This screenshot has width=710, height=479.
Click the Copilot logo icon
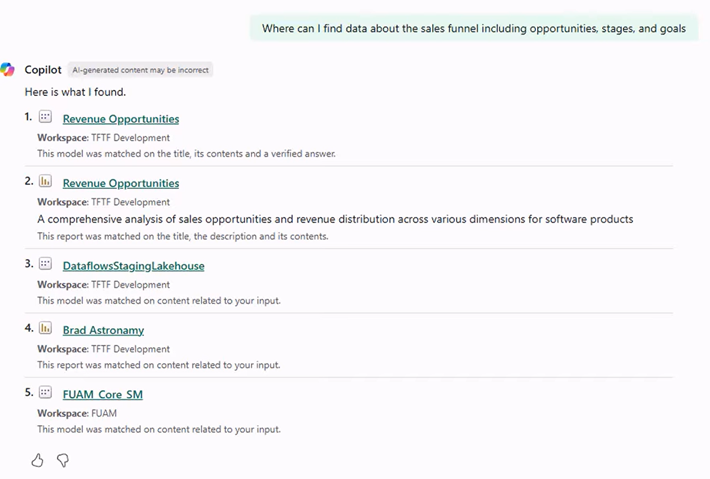click(8, 69)
